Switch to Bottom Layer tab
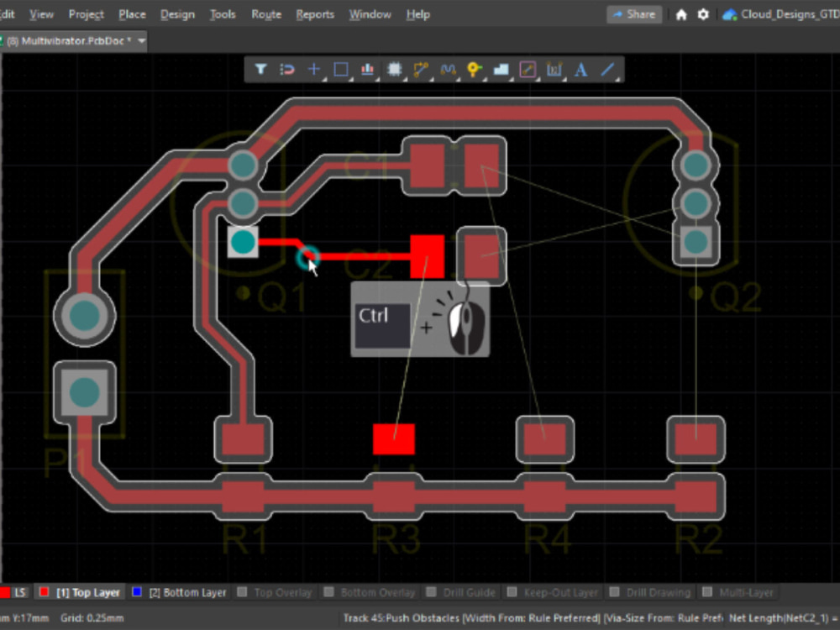 coord(180,592)
